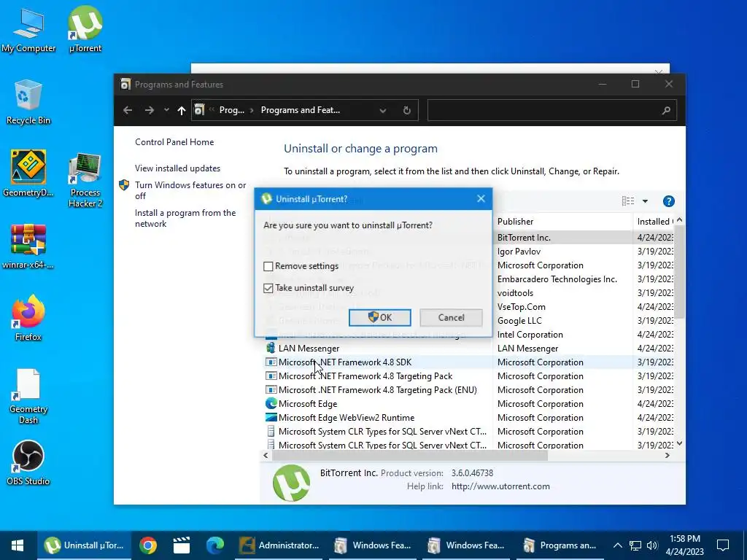Select the Geometry Dash file shortcut

click(x=28, y=396)
